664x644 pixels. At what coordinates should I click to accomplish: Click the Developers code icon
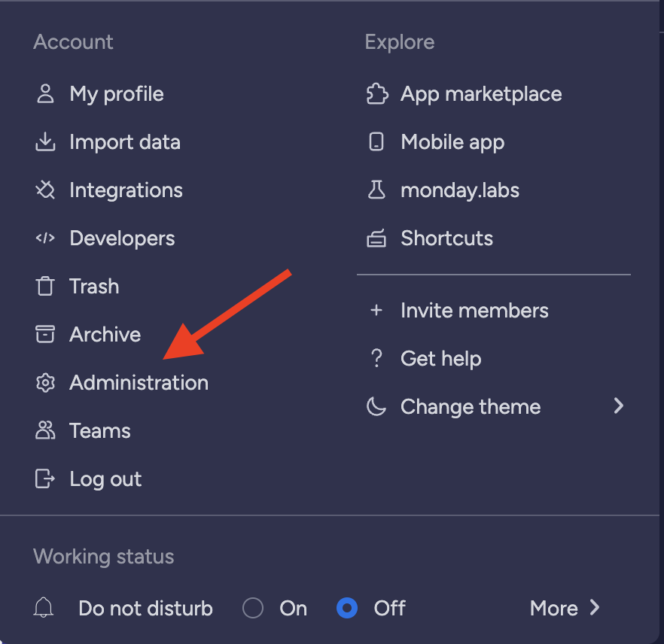click(x=45, y=238)
